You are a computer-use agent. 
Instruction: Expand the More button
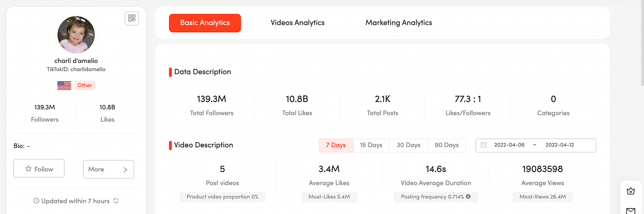pos(109,169)
